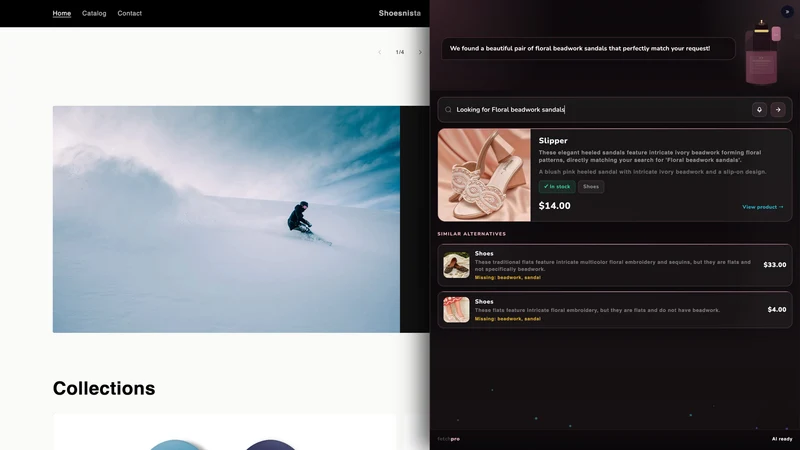800x450 pixels.
Task: Click the AI ready status indicator
Action: pyautogui.click(x=782, y=439)
